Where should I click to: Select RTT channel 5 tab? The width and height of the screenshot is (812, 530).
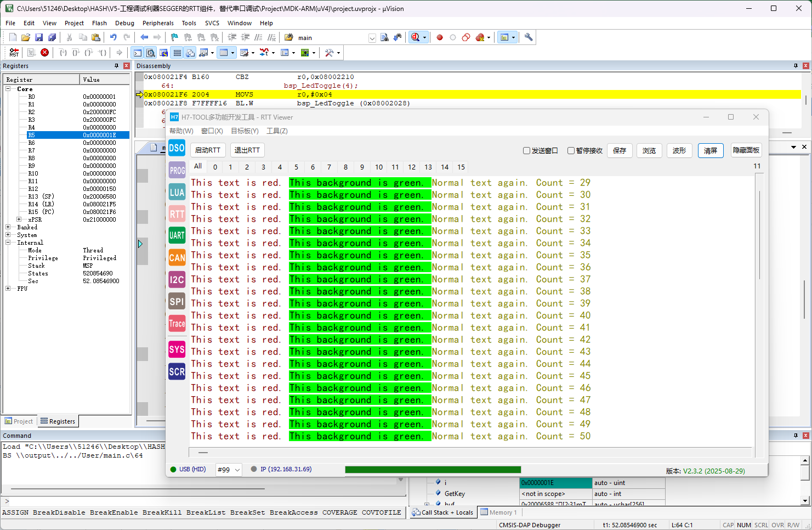pos(296,167)
